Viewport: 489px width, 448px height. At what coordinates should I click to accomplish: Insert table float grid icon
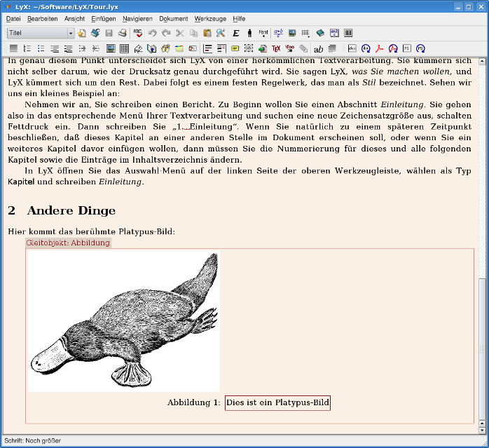125,48
